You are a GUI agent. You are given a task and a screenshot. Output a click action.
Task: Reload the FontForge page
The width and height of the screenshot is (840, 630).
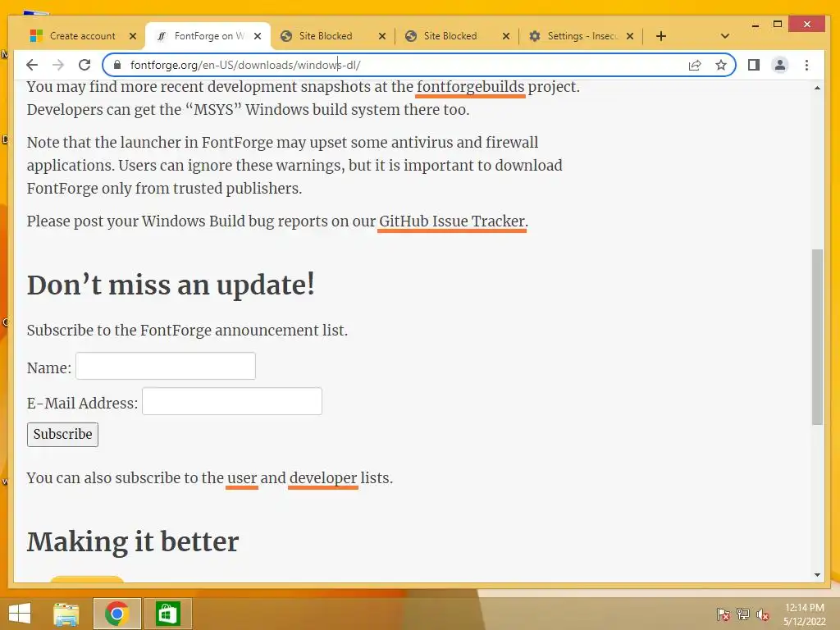pos(84,66)
